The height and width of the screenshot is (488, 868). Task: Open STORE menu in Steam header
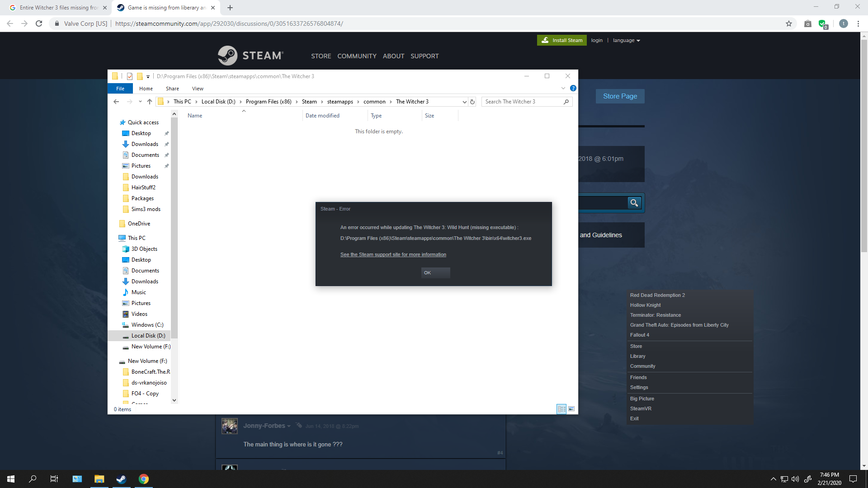coord(321,56)
